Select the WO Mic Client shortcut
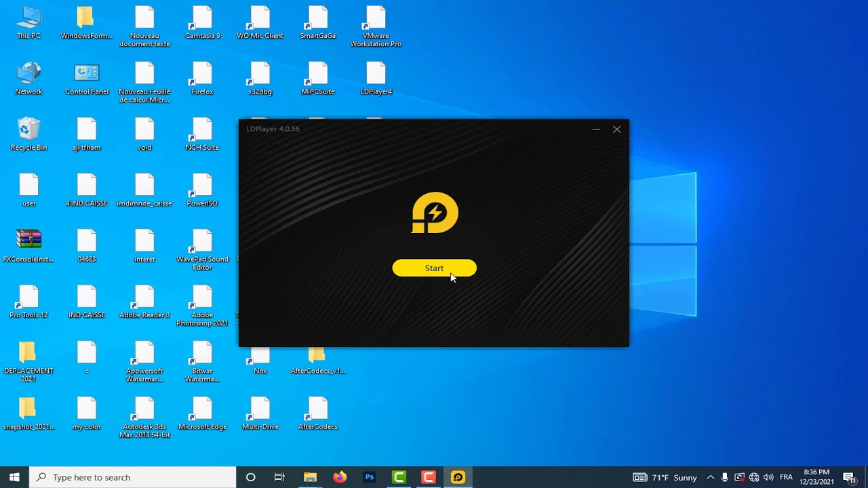868x488 pixels. coord(260,23)
